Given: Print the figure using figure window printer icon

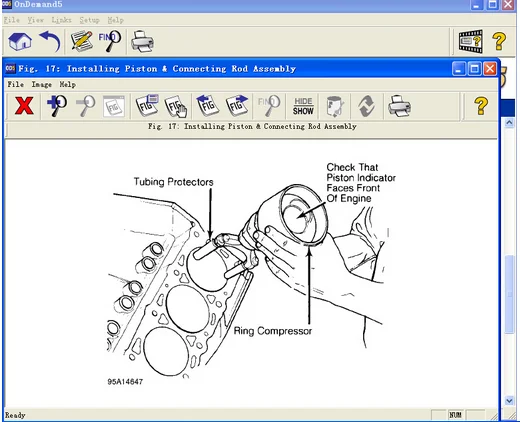Looking at the screenshot, I should pyautogui.click(x=399, y=106).
